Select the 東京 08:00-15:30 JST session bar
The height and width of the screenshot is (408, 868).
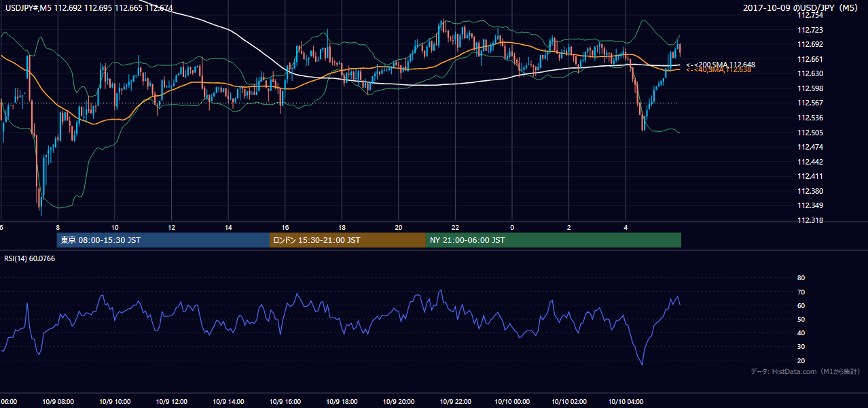(x=164, y=240)
